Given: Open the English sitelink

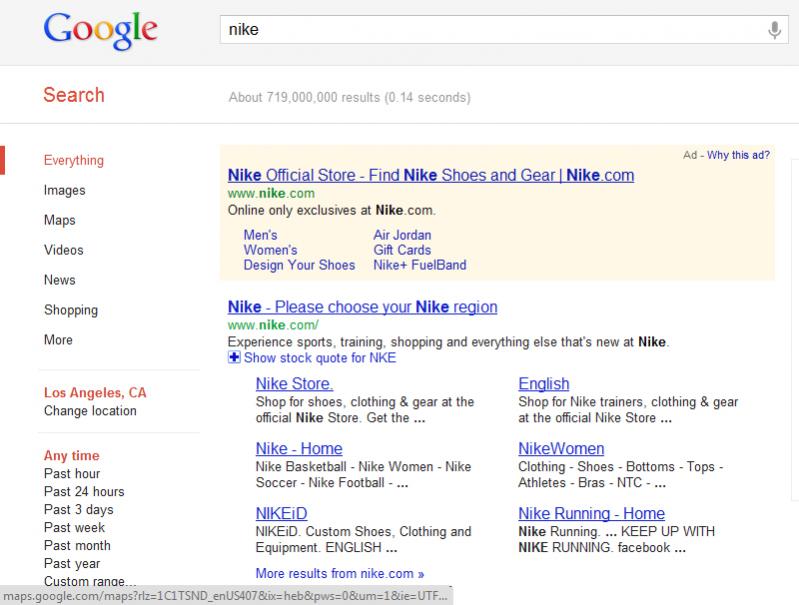Looking at the screenshot, I should coord(544,384).
